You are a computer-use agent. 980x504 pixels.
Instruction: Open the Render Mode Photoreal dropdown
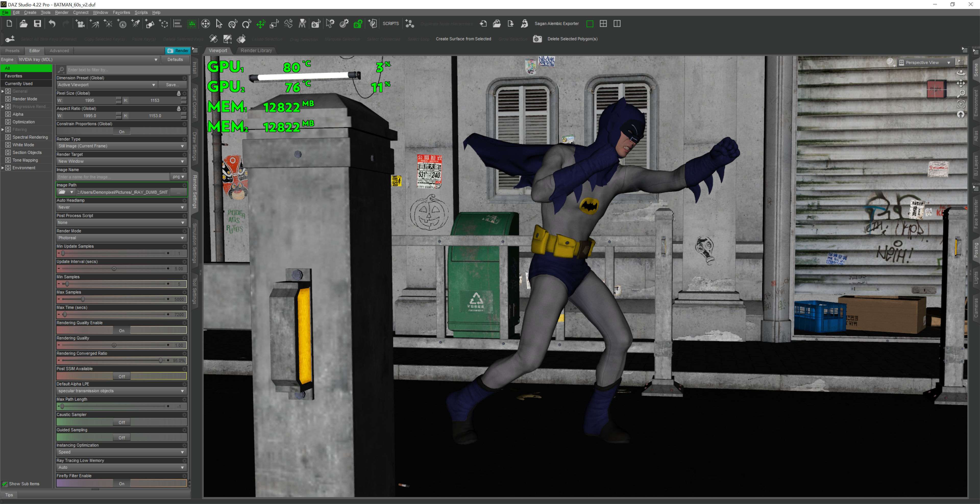pos(121,238)
